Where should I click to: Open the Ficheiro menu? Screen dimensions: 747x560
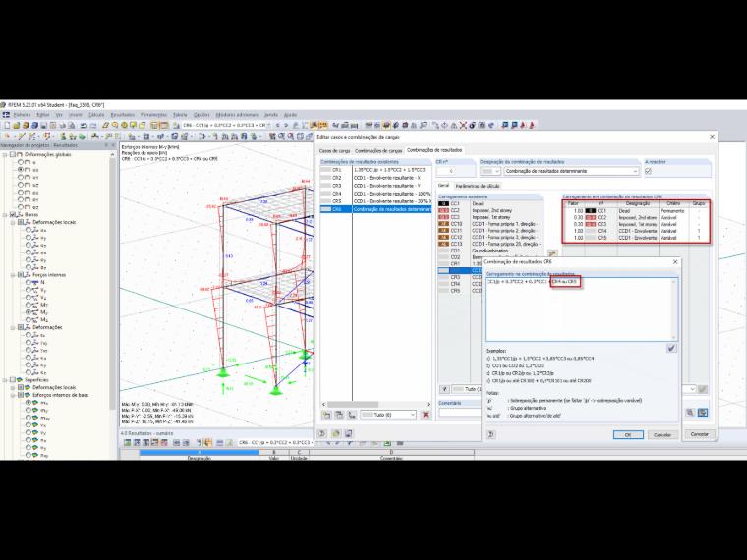click(22, 115)
